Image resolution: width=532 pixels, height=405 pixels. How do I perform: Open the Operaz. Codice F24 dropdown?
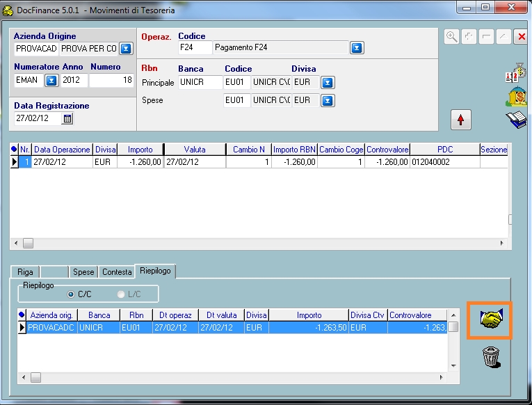point(356,48)
